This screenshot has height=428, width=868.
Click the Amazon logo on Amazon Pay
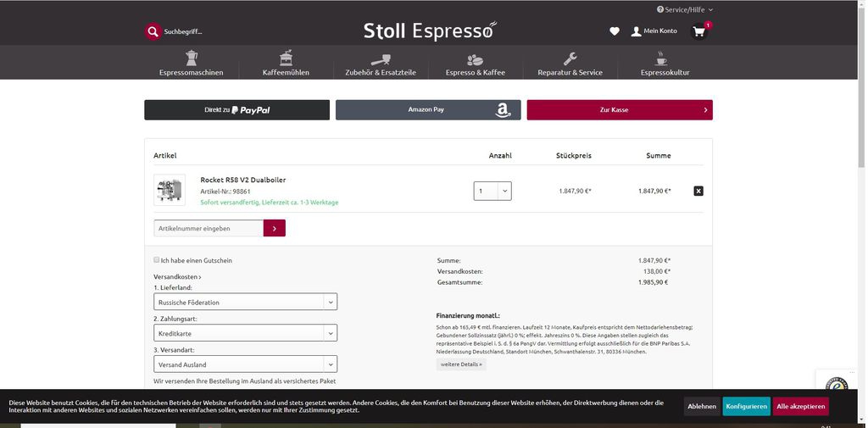click(x=503, y=111)
